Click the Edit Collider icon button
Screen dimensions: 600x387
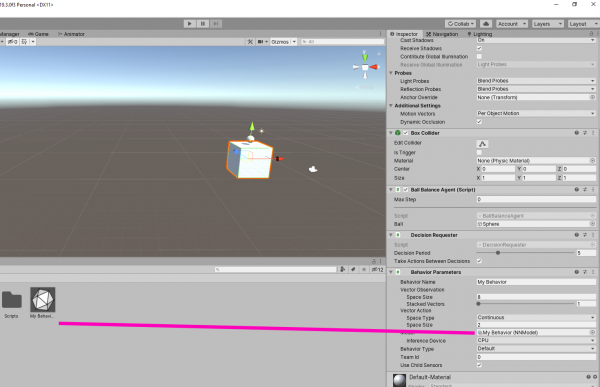pos(482,144)
